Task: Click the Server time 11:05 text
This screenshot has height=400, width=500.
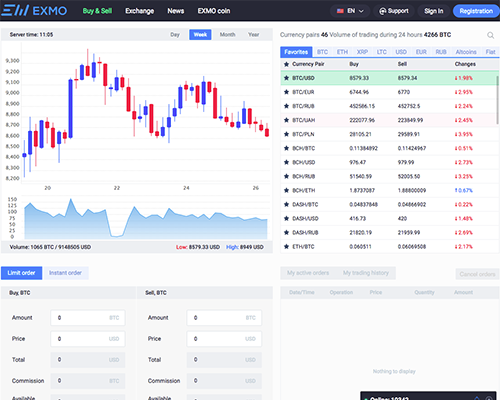Action: click(x=31, y=35)
